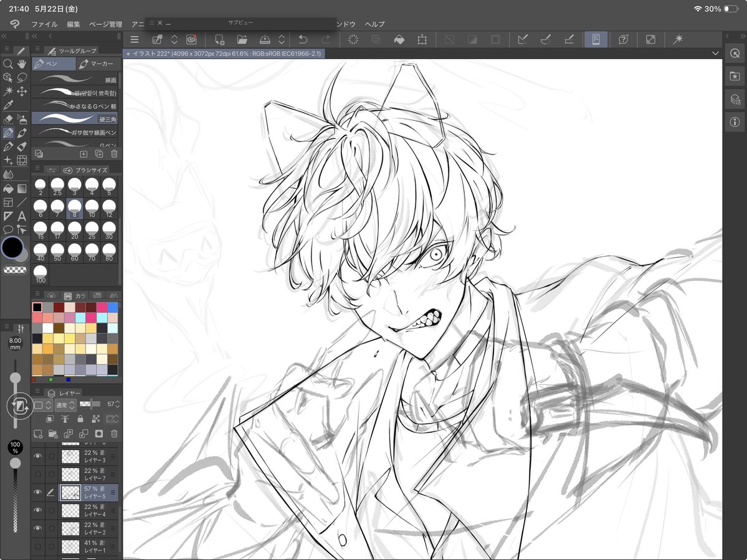The height and width of the screenshot is (560, 747).
Task: Select the Hand move tool
Action: [21, 64]
